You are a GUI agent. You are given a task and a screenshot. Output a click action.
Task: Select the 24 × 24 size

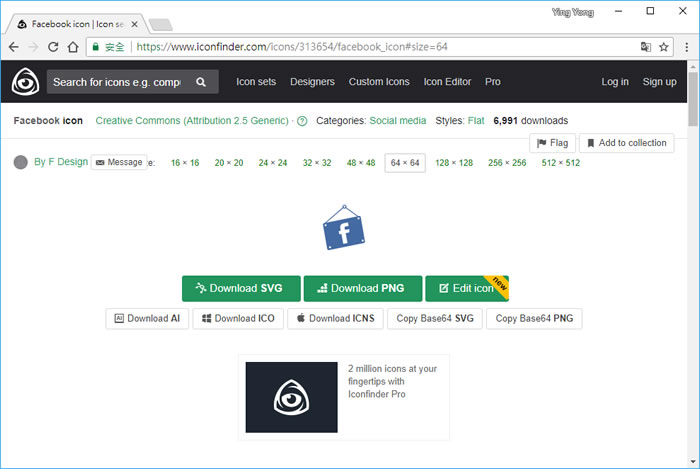tap(273, 163)
